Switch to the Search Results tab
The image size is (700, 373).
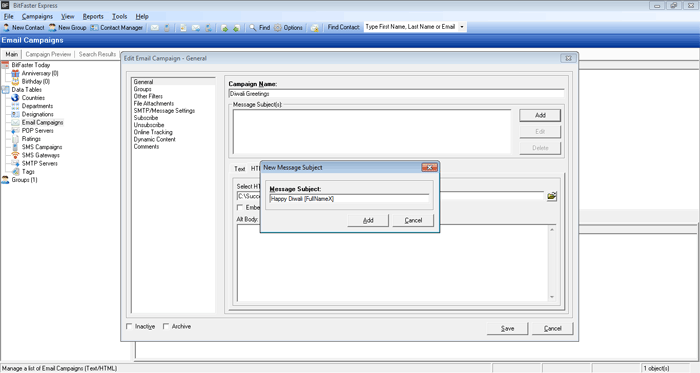97,54
